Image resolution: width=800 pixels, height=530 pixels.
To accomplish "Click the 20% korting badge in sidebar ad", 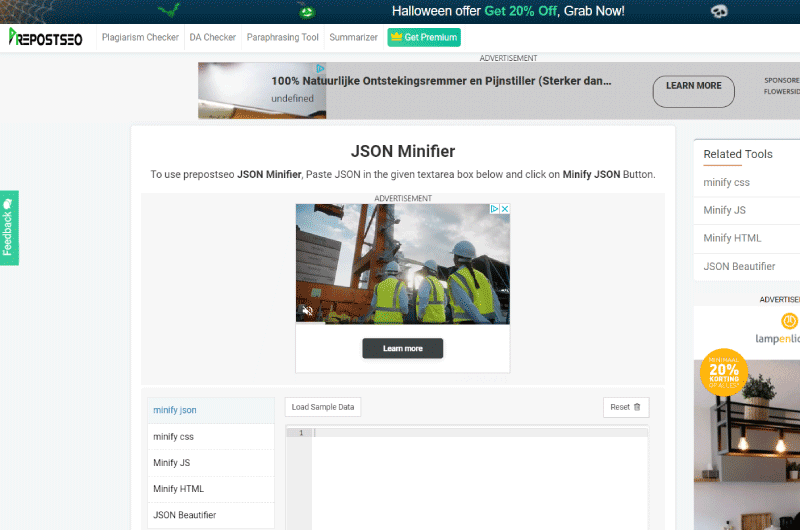I will [723, 372].
